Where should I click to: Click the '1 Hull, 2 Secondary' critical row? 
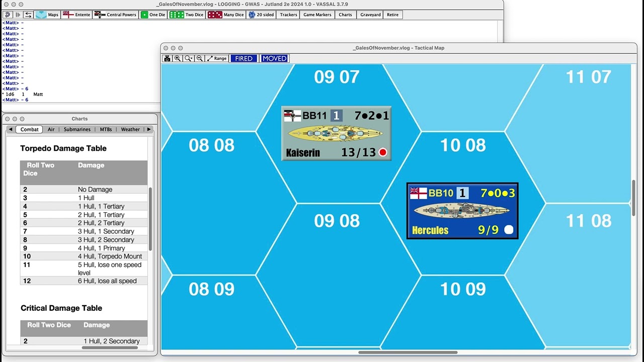point(84,341)
